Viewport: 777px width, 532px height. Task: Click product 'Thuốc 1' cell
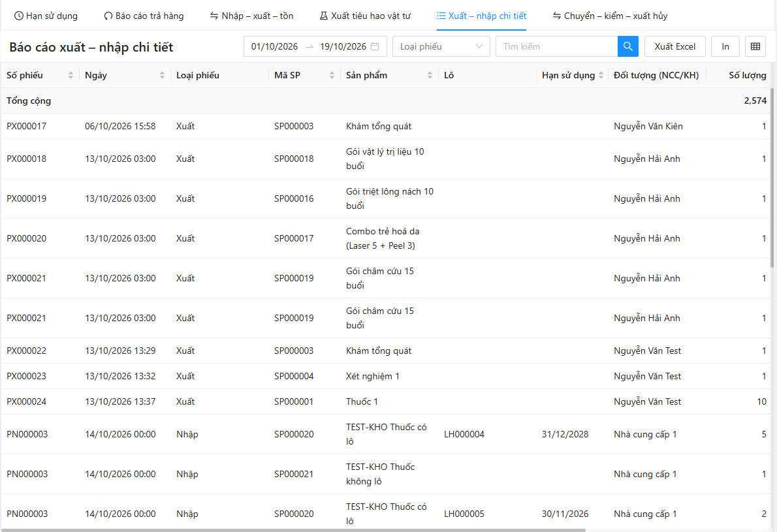pyautogui.click(x=362, y=401)
